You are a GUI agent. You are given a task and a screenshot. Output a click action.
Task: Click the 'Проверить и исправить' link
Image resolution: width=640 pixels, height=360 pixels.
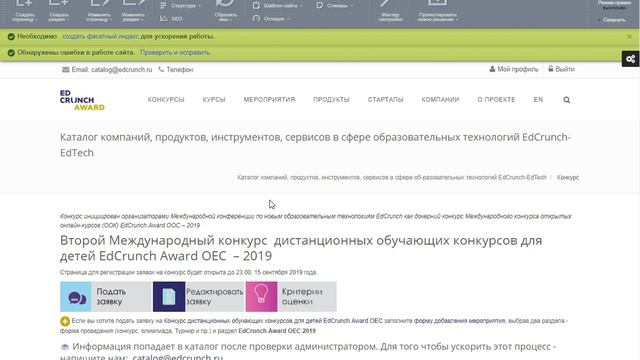click(175, 53)
